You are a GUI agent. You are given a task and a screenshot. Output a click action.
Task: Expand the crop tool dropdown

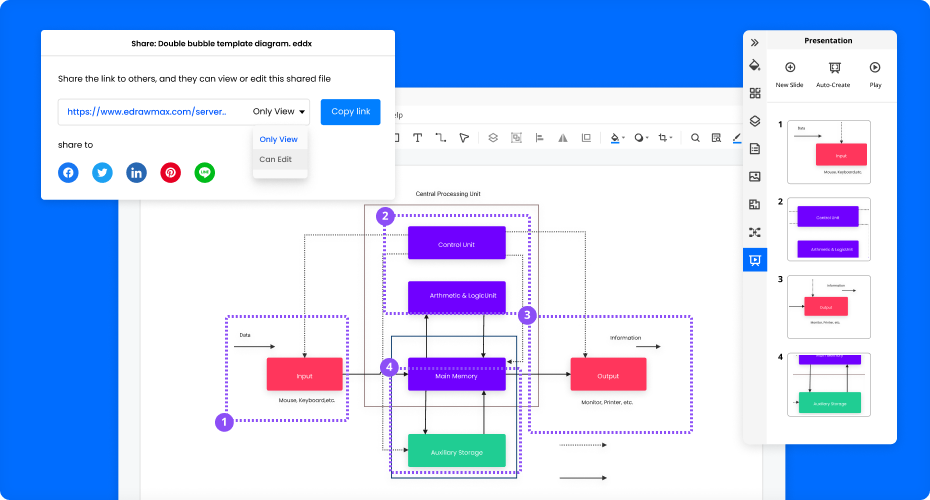(x=672, y=138)
